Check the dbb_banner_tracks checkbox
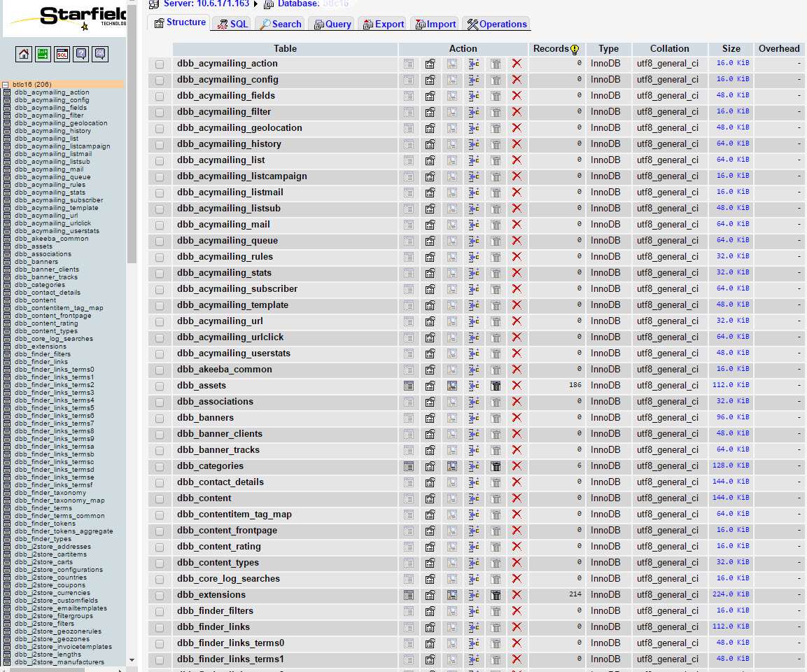 (x=160, y=451)
